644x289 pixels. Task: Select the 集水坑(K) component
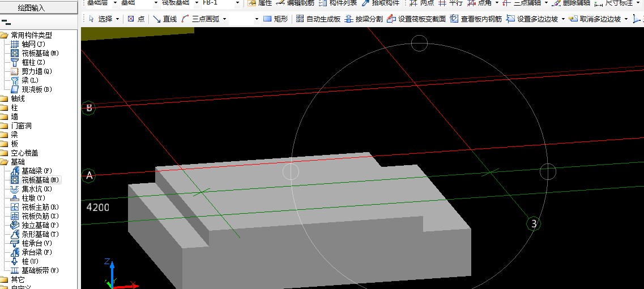pos(32,189)
